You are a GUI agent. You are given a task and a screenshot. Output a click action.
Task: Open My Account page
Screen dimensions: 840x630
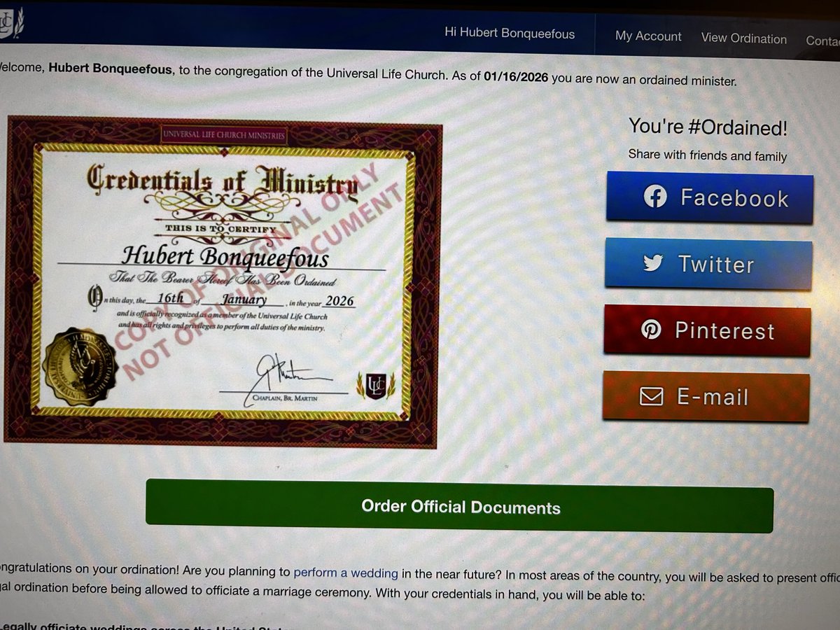click(x=648, y=36)
